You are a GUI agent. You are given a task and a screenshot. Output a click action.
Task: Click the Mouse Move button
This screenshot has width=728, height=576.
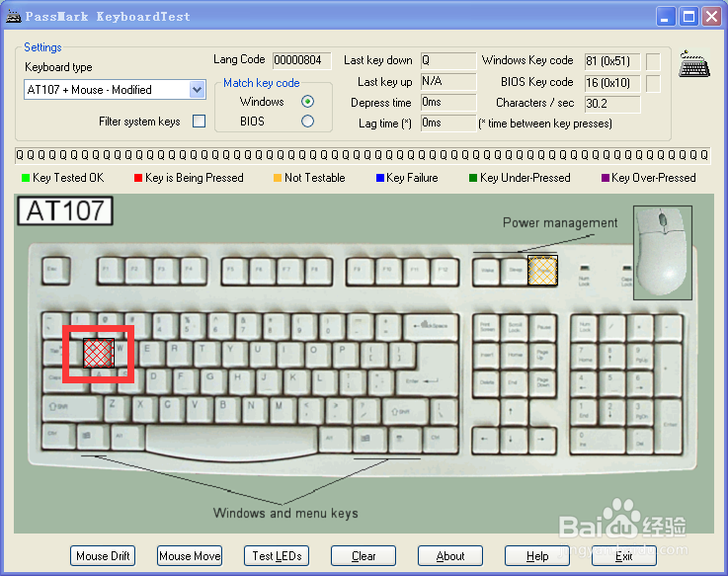pyautogui.click(x=190, y=556)
